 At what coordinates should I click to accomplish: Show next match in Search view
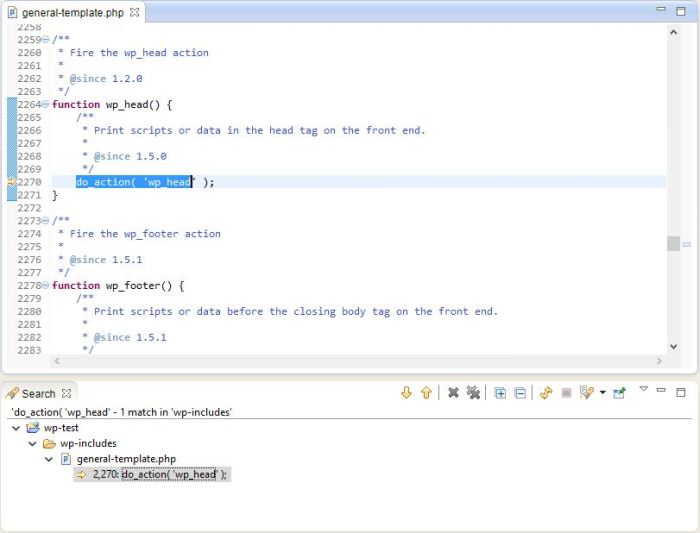[406, 393]
